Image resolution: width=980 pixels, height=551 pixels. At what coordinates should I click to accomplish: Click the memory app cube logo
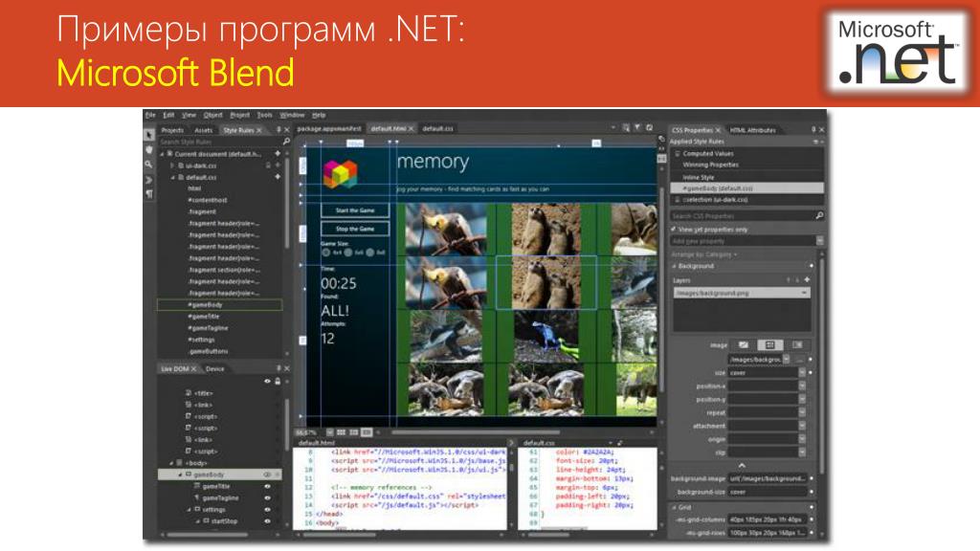click(340, 174)
